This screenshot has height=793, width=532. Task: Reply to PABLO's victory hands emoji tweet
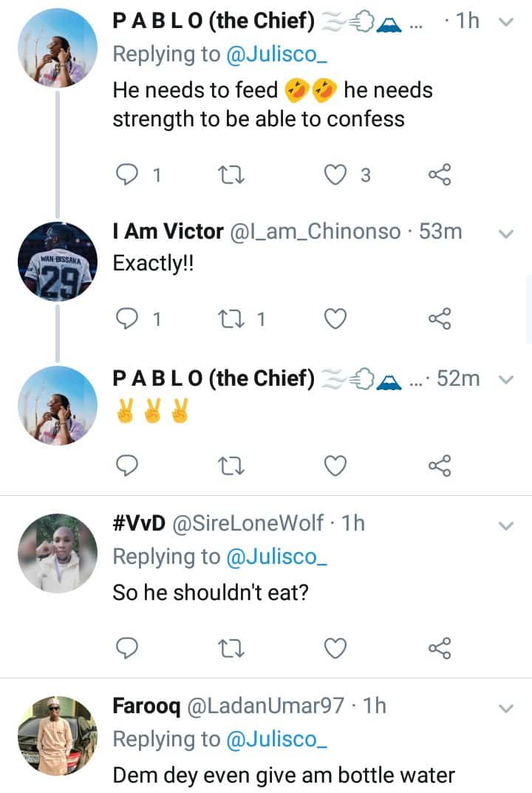point(129,465)
